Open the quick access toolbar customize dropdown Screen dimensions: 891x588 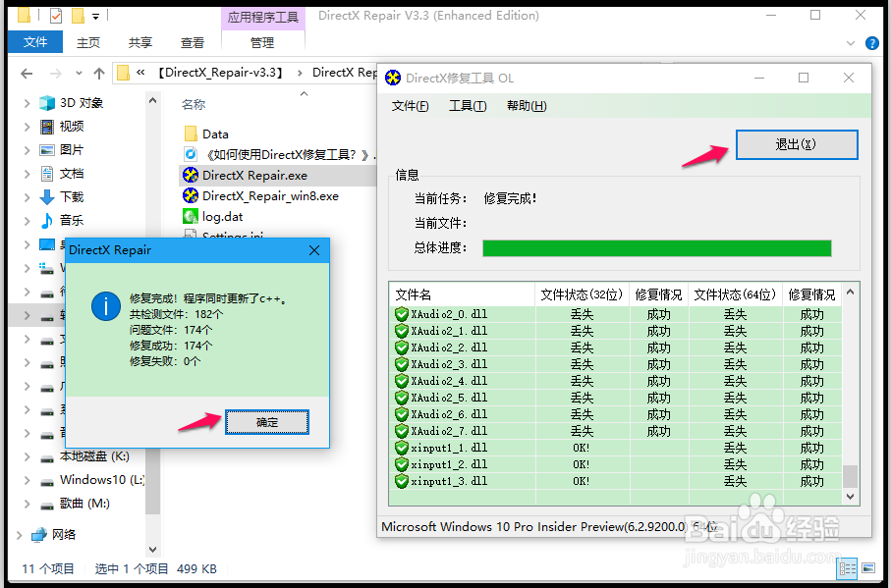point(96,17)
